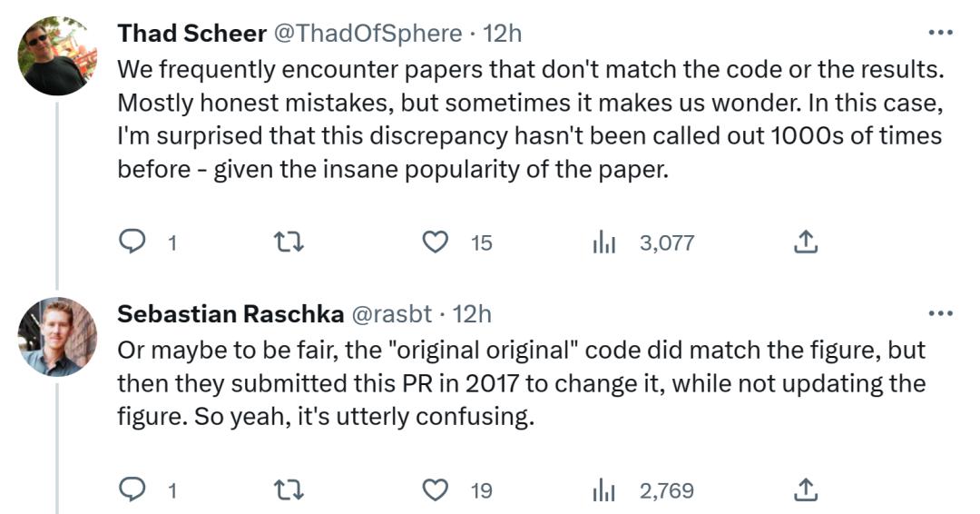Retweet Thad Scheer's tweet
This screenshot has height=514, width=980.
tap(289, 242)
